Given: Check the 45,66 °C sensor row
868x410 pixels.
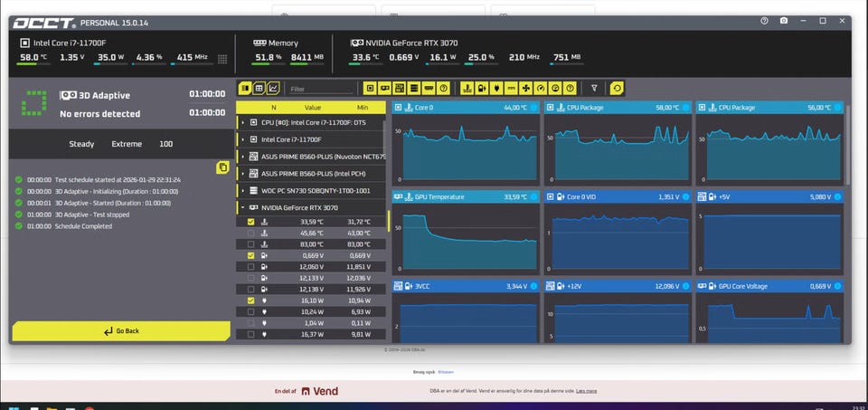Looking at the screenshot, I should 250,233.
